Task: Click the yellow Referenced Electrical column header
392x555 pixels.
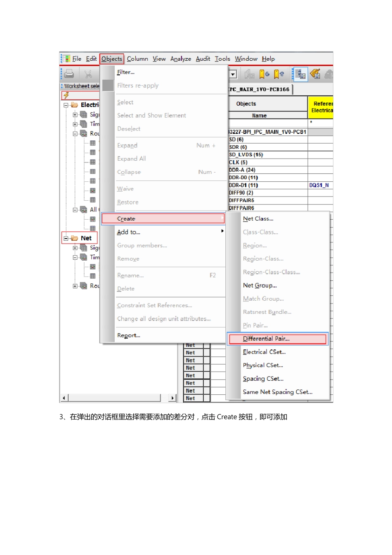Action: pos(321,107)
